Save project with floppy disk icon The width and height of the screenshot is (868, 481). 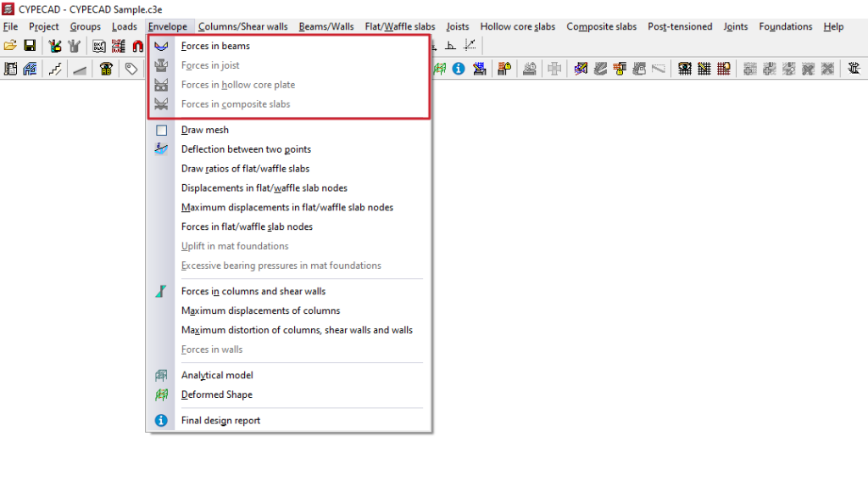(30, 46)
